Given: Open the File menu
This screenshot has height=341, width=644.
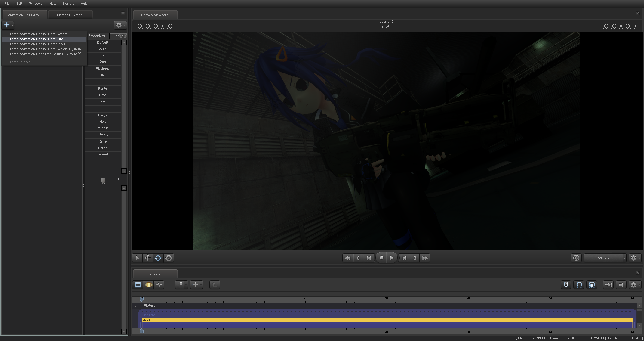Looking at the screenshot, I should [x=7, y=4].
